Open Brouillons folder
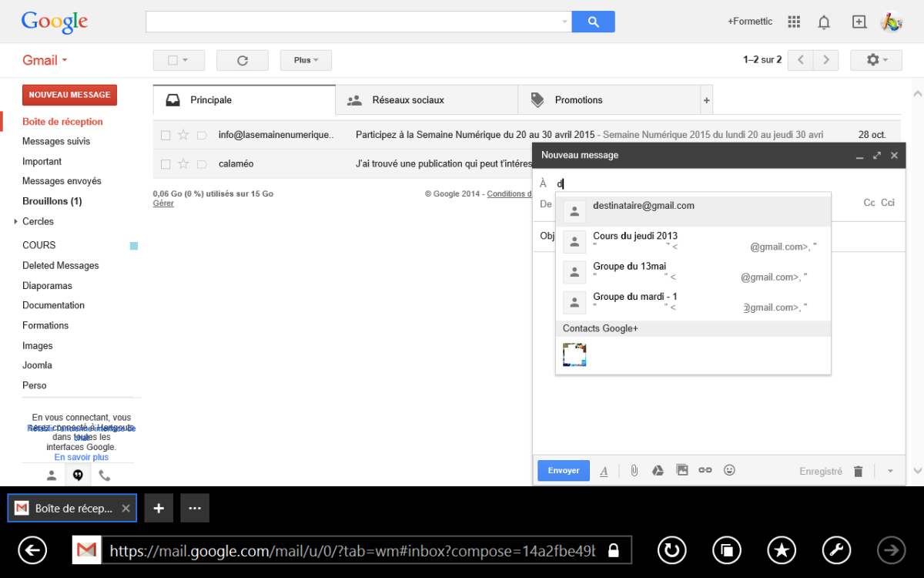This screenshot has height=578, width=924. pos(52,201)
